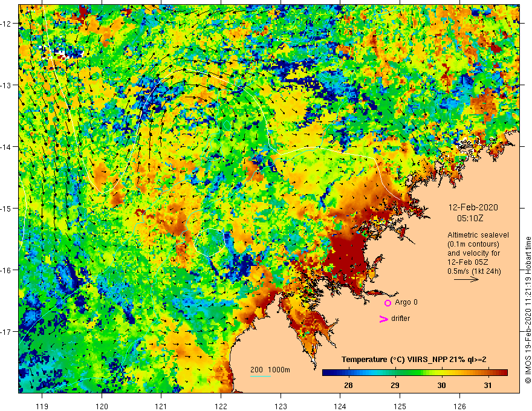Click longitude label 124

pos(340,406)
